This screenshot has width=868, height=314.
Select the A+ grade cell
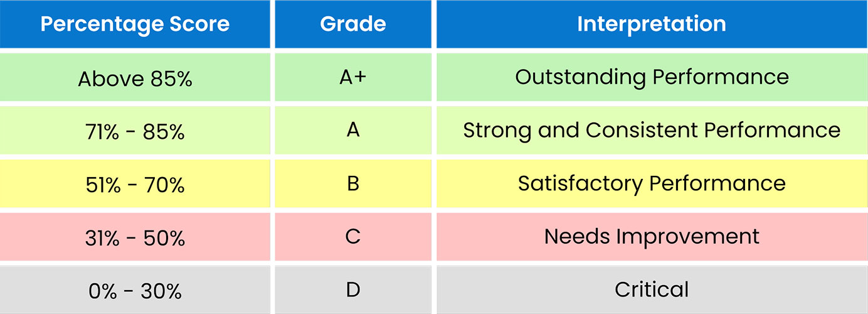(x=353, y=77)
